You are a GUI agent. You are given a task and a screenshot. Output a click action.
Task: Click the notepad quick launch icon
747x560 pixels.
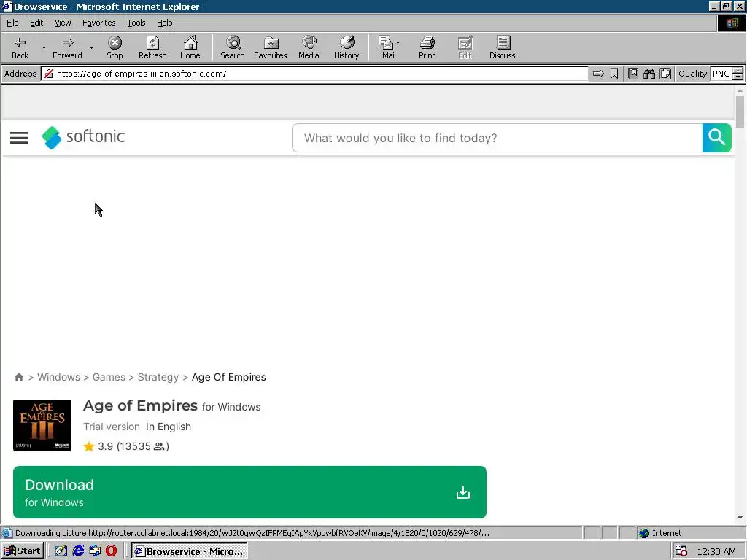pyautogui.click(x=61, y=551)
